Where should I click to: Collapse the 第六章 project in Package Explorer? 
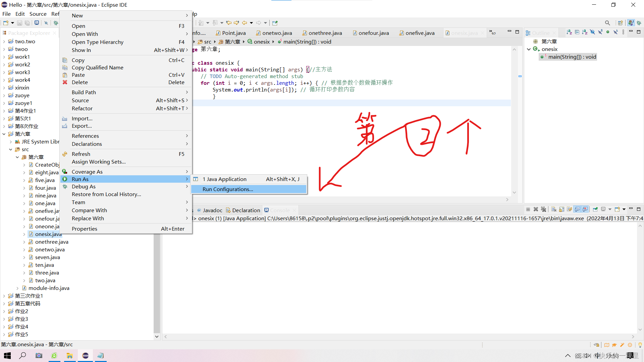point(4,134)
